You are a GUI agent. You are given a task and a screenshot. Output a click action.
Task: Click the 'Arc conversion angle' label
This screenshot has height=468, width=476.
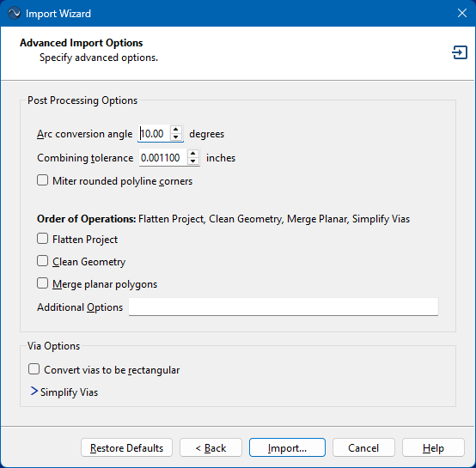85,134
